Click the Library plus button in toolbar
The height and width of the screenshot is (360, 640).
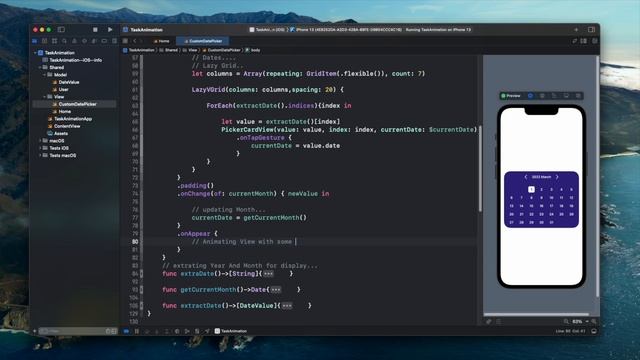[x=576, y=30]
